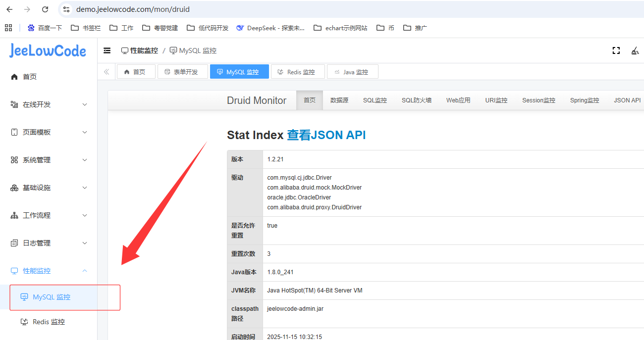Expand the 工作流程 sidebar menu
This screenshot has width=644, height=340.
[x=49, y=215]
